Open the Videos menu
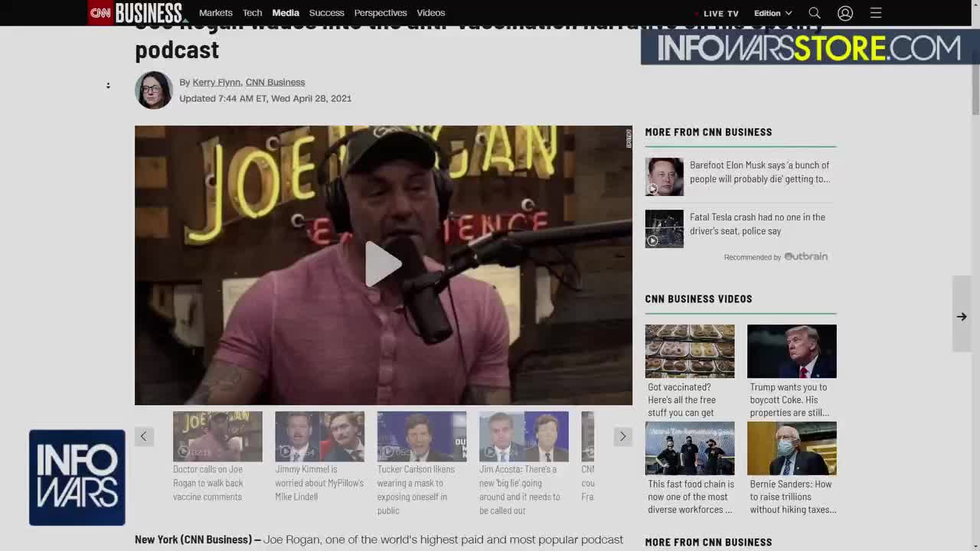This screenshot has height=551, width=980. (431, 13)
